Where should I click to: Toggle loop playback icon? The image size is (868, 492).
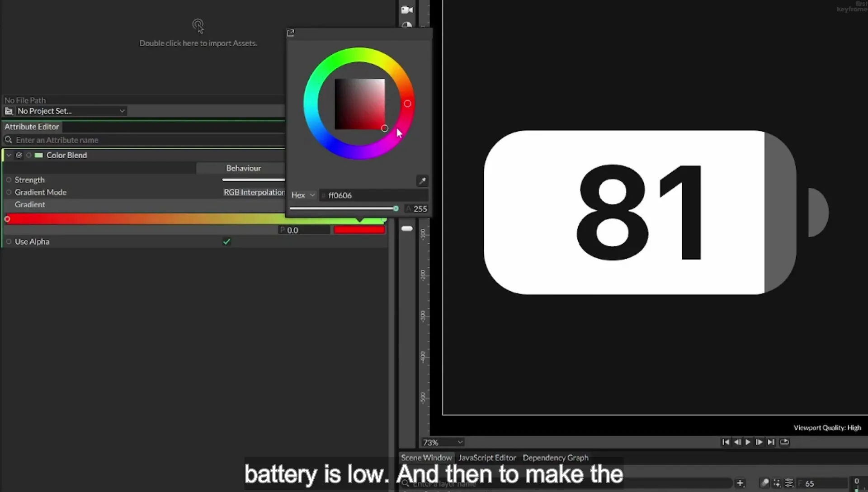[x=784, y=442]
